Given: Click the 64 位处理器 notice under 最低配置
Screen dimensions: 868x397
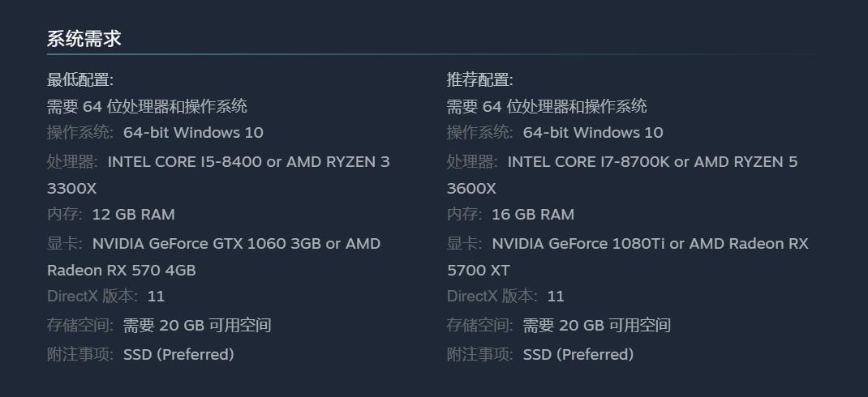Looking at the screenshot, I should click(147, 106).
